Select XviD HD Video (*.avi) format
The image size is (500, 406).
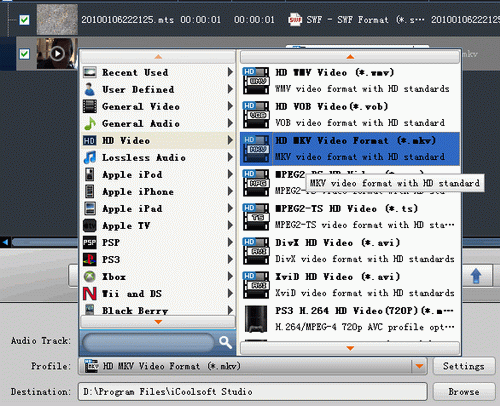click(x=350, y=285)
